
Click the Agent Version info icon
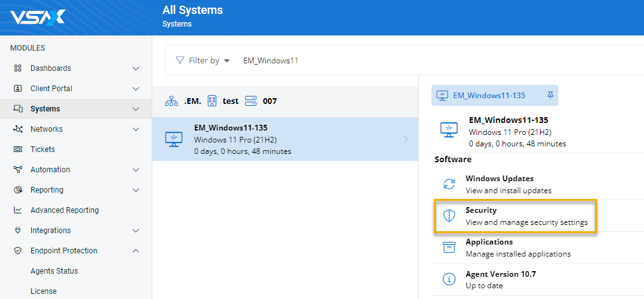pyautogui.click(x=449, y=279)
